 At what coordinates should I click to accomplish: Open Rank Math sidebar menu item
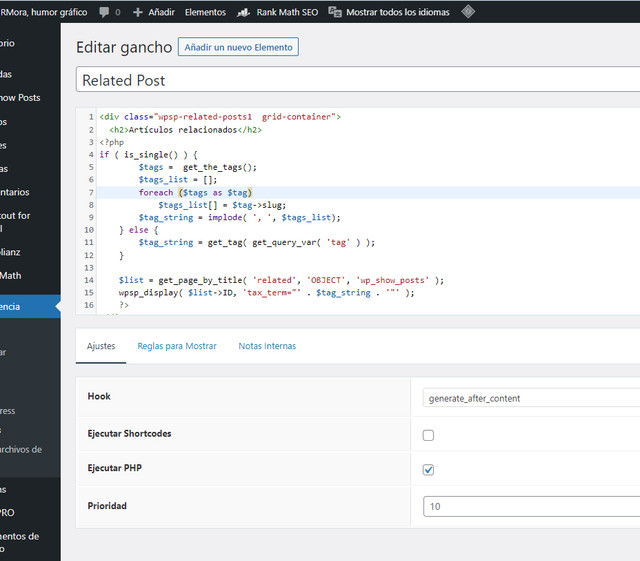point(11,276)
